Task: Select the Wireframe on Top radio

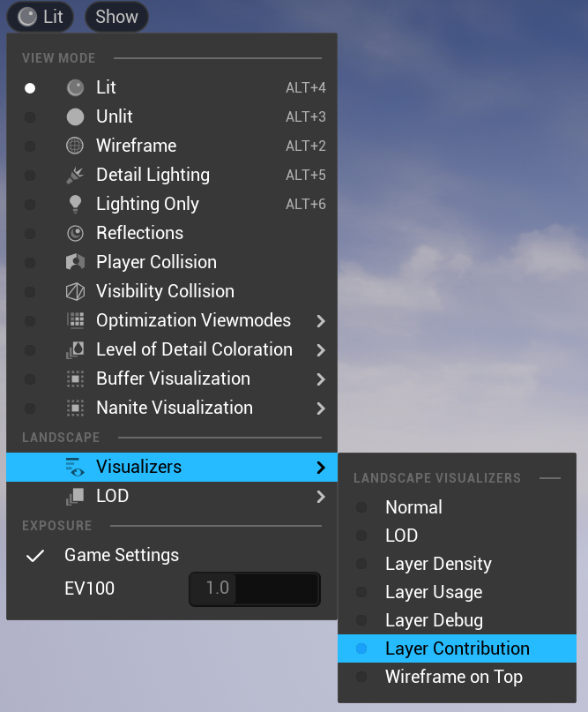Action: 361,677
